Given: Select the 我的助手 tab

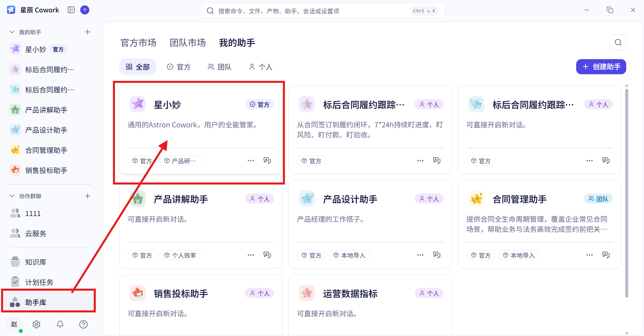Looking at the screenshot, I should (x=237, y=43).
